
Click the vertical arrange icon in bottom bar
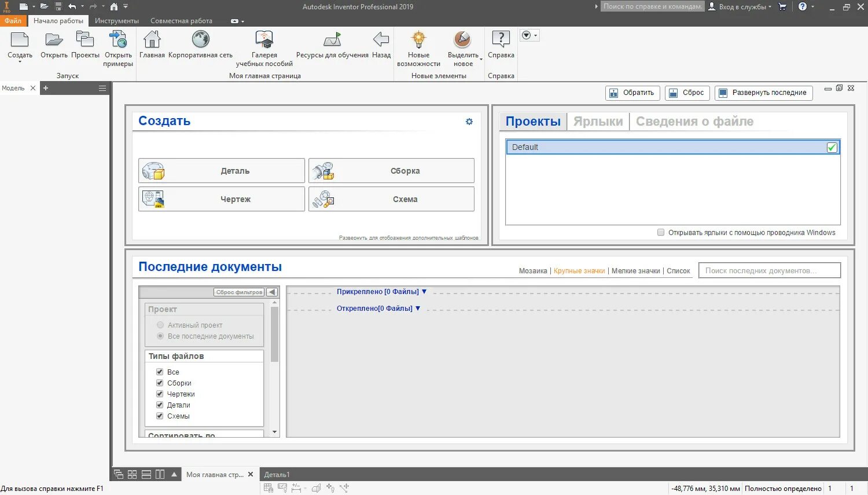pos(160,474)
